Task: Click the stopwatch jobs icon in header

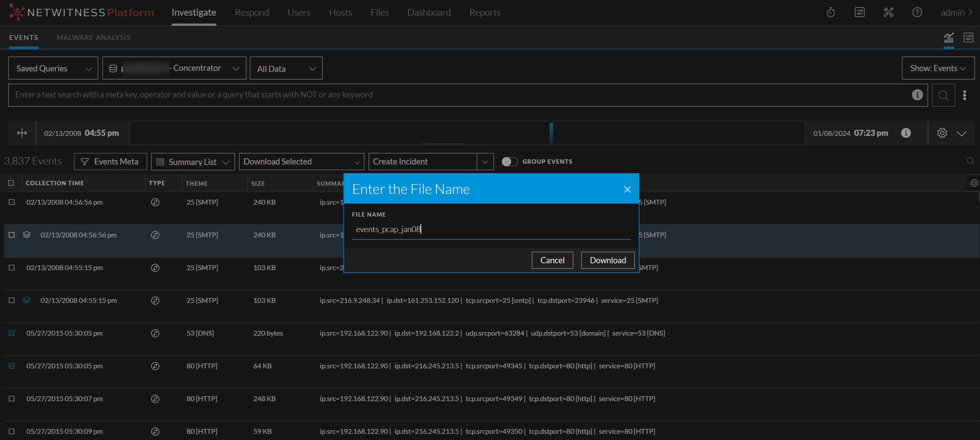Action: [831, 13]
